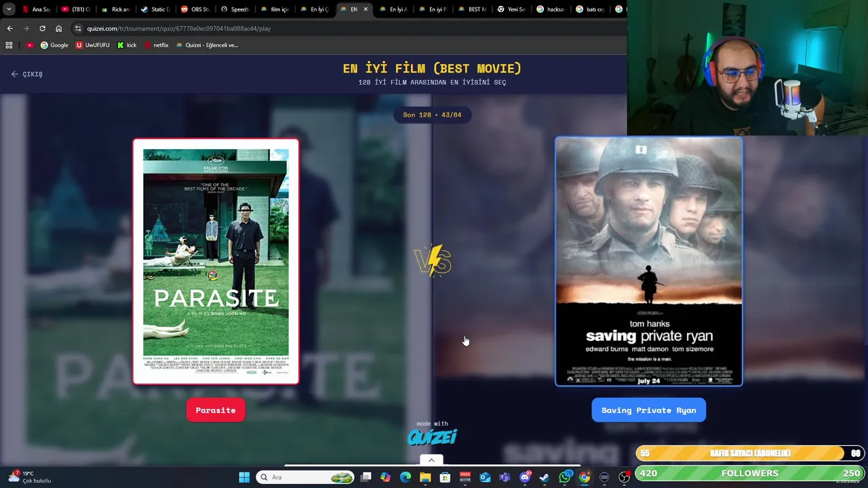Go back in the browser
The image size is (868, 488).
pos(9,28)
